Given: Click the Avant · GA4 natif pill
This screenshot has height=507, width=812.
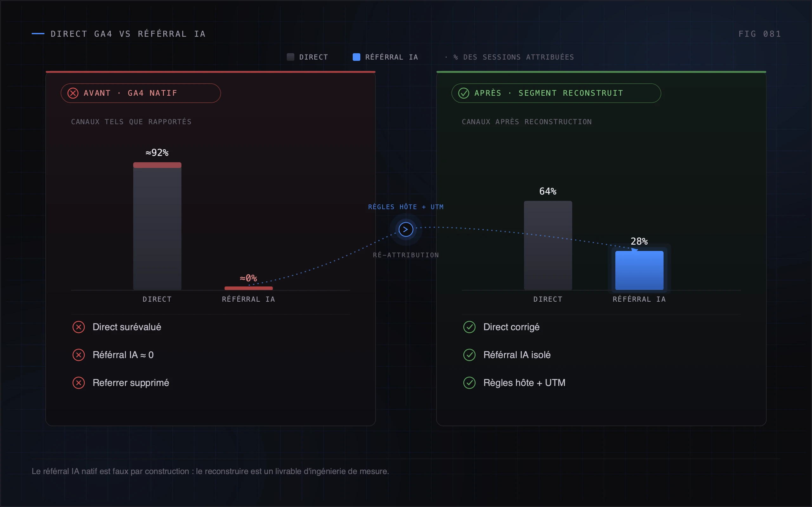Looking at the screenshot, I should [x=141, y=93].
